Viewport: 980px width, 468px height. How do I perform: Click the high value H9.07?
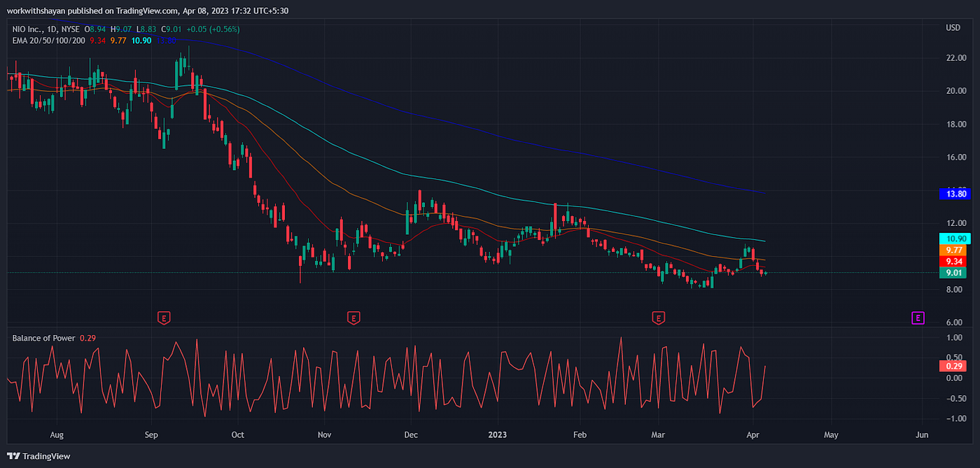click(120, 29)
